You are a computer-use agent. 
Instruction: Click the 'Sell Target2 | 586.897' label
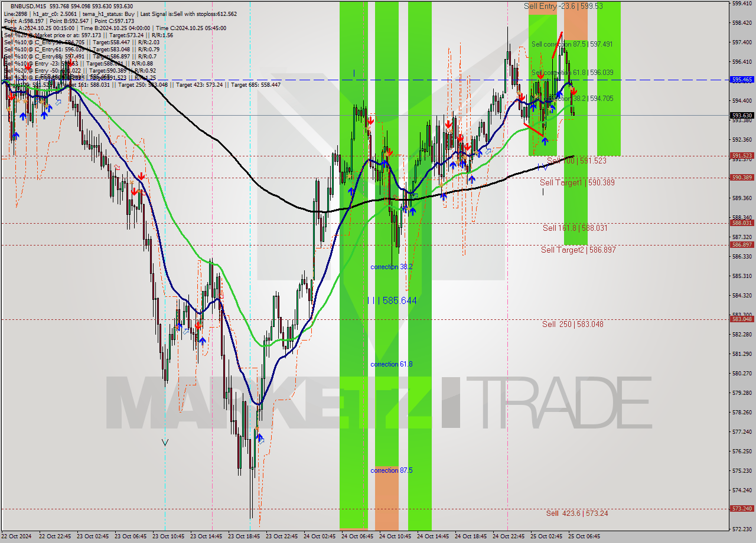tap(578, 250)
